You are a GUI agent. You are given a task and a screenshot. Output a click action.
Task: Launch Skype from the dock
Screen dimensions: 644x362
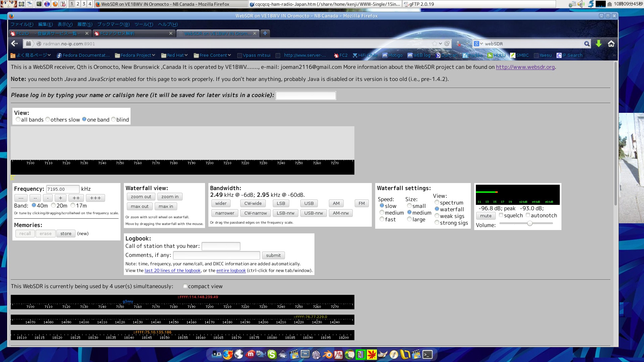(x=272, y=354)
